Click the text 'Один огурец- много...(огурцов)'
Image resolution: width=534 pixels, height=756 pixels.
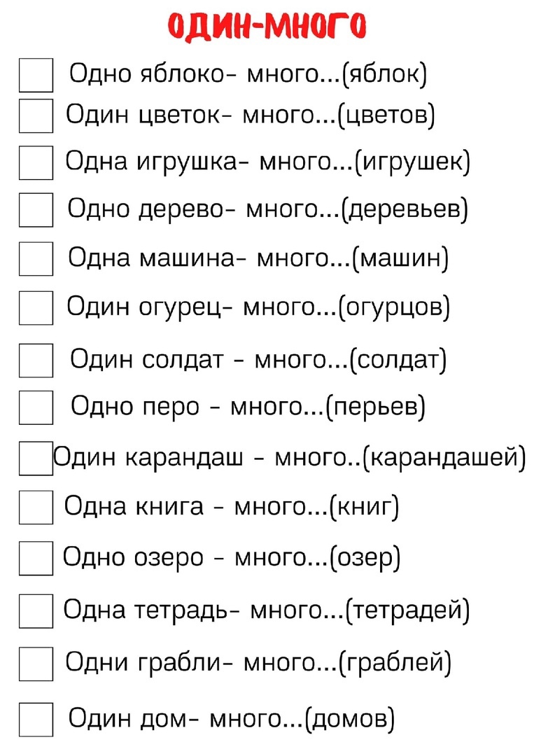[x=258, y=307]
